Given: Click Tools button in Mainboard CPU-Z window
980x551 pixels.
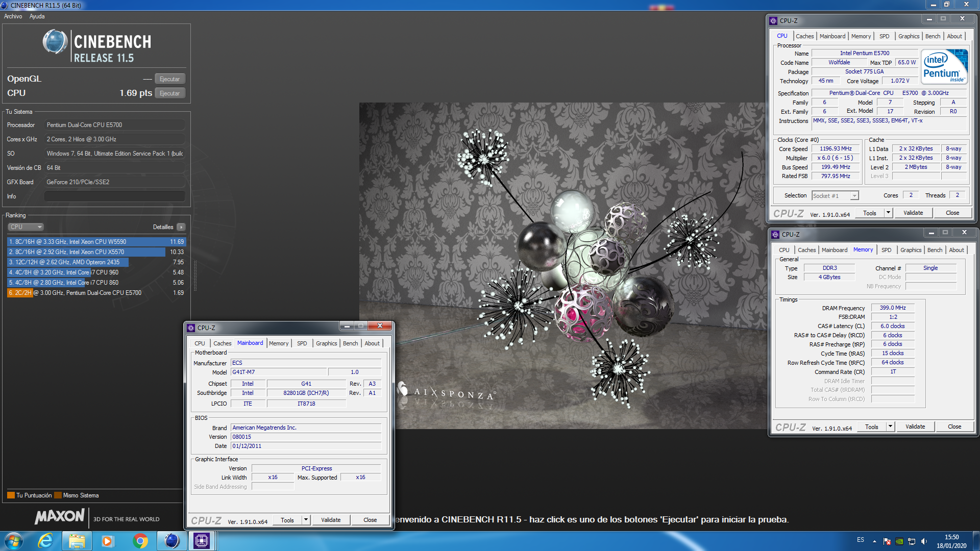Looking at the screenshot, I should click(287, 520).
